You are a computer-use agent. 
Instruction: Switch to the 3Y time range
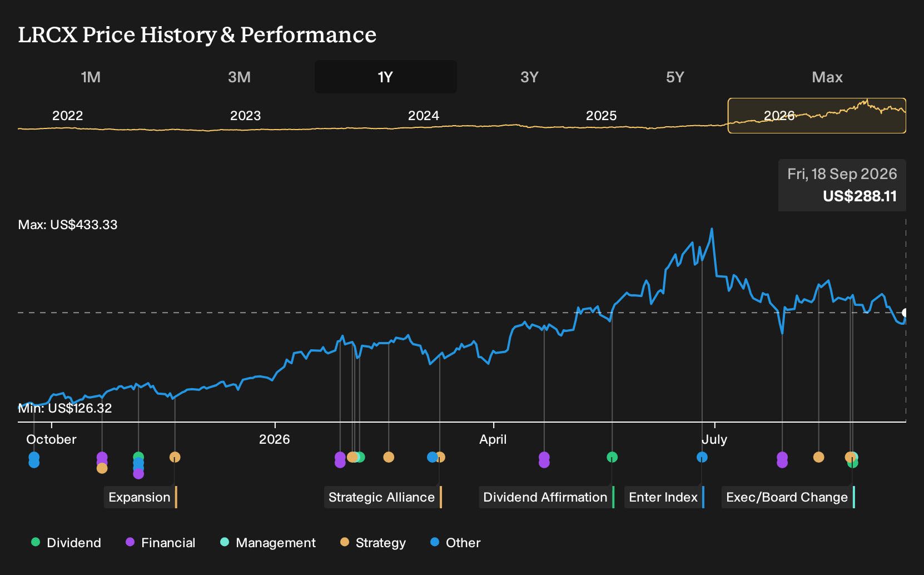pos(529,77)
